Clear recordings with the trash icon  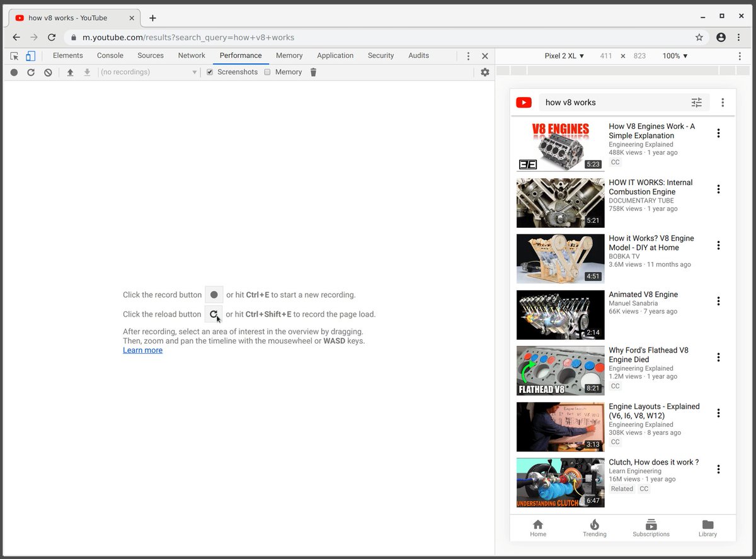pyautogui.click(x=313, y=72)
